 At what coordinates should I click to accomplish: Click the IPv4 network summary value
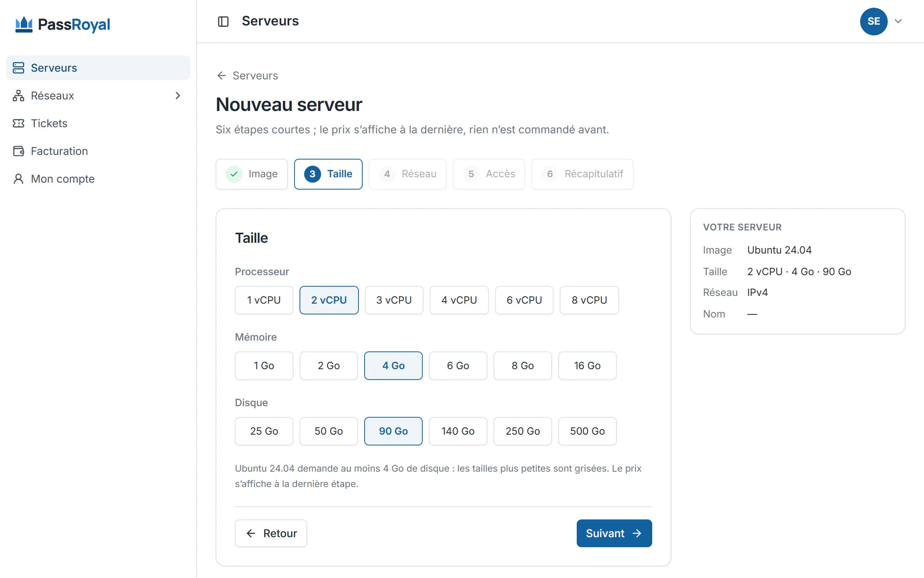[x=757, y=292]
